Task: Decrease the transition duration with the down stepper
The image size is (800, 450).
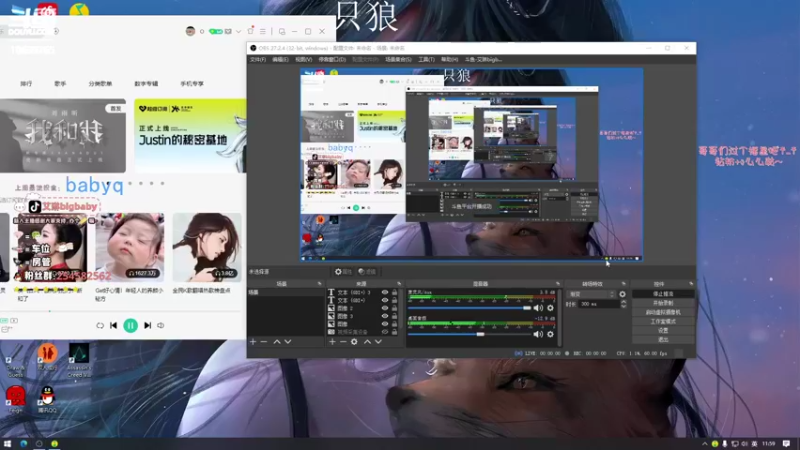Action: [x=623, y=306]
